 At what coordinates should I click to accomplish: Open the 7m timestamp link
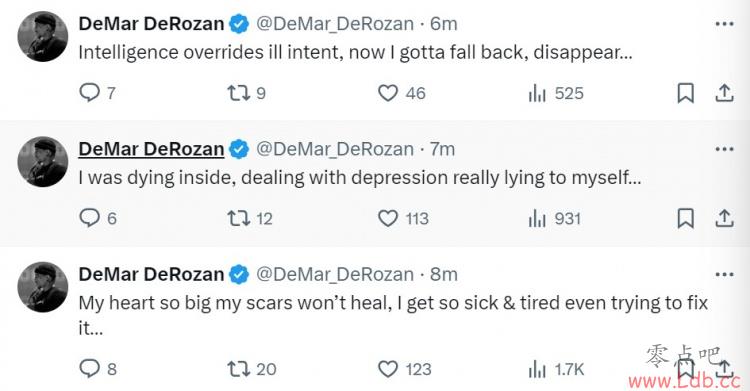click(442, 149)
